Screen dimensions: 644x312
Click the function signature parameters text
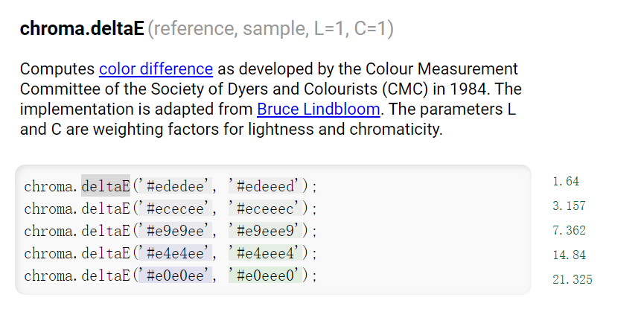coord(271,29)
